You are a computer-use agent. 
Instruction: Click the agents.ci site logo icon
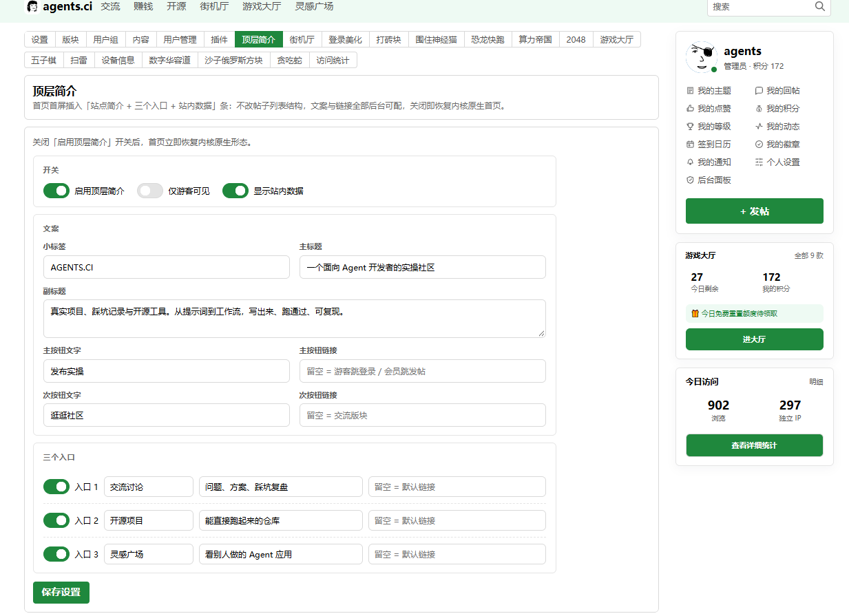(x=32, y=7)
